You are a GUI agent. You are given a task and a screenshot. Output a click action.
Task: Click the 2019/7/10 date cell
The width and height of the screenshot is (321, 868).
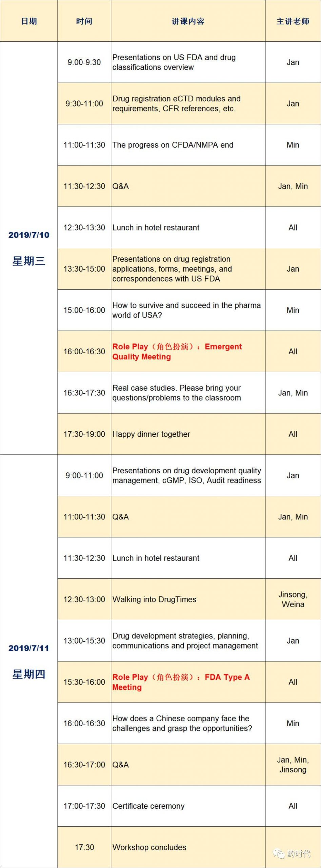click(x=29, y=235)
